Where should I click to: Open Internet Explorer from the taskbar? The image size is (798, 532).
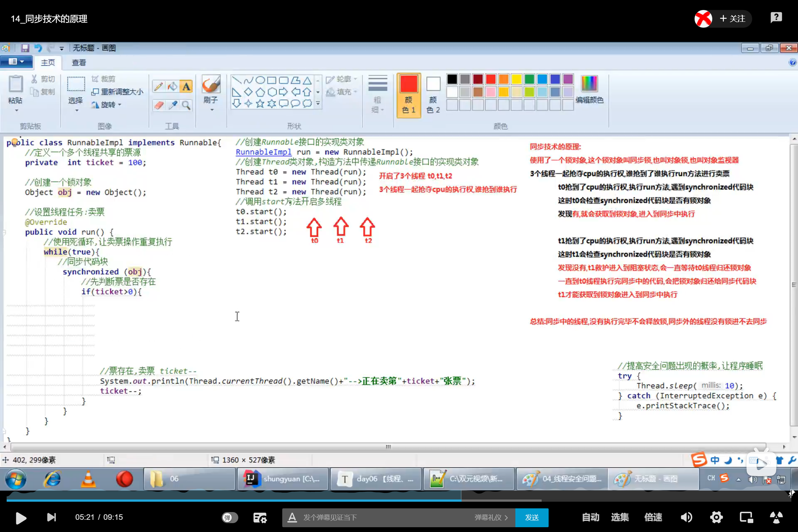point(52,479)
